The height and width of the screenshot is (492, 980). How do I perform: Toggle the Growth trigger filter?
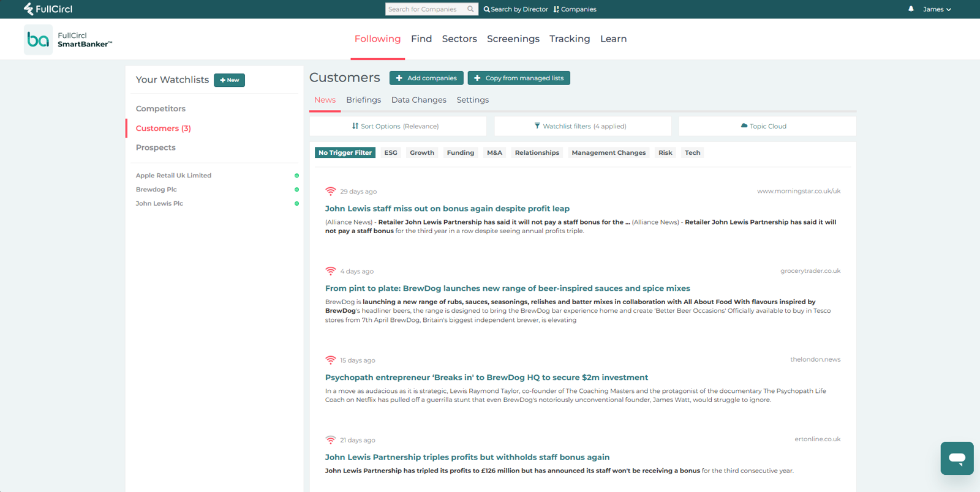pos(422,153)
